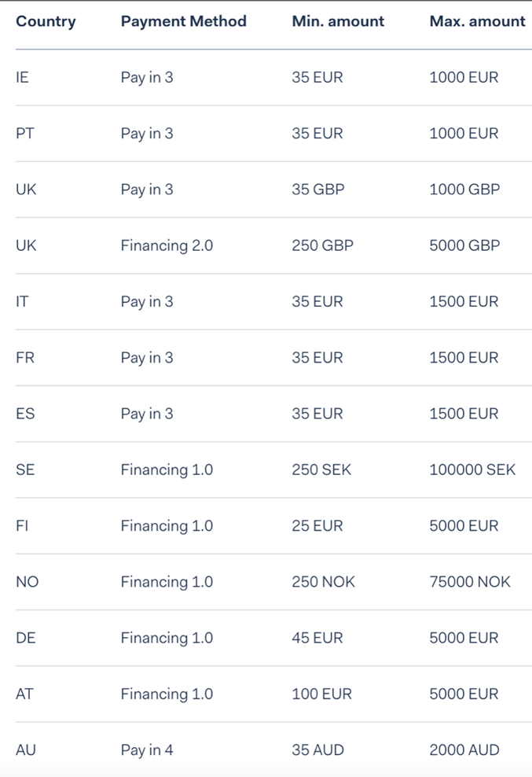Click the ES row's 1500 EUR value
This screenshot has width=532, height=777.
click(464, 414)
